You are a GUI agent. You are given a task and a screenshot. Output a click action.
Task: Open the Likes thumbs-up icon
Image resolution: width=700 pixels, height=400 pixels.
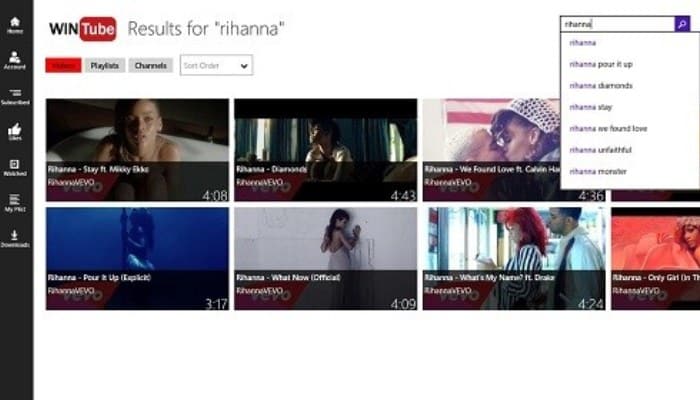pyautogui.click(x=15, y=132)
